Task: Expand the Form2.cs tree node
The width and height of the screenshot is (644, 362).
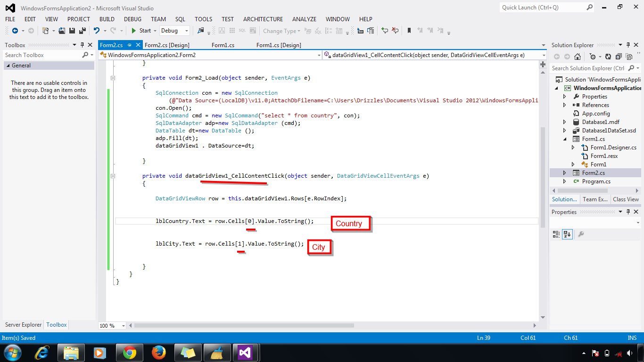Action: coord(565,173)
